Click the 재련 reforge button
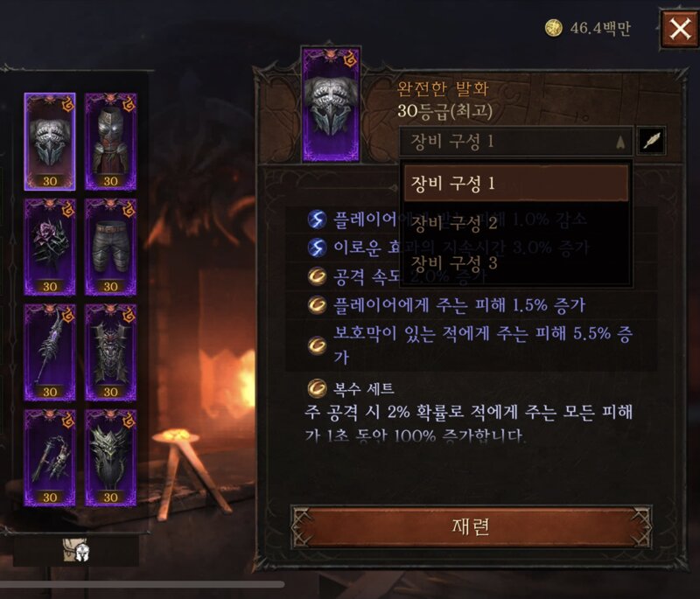Viewport: 700px width, 599px height. coord(472,526)
